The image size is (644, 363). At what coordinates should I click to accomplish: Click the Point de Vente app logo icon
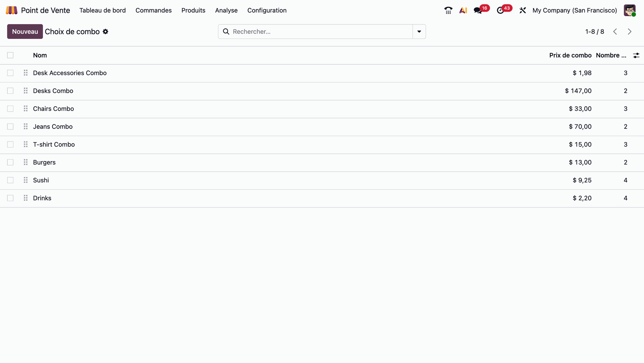tap(11, 10)
